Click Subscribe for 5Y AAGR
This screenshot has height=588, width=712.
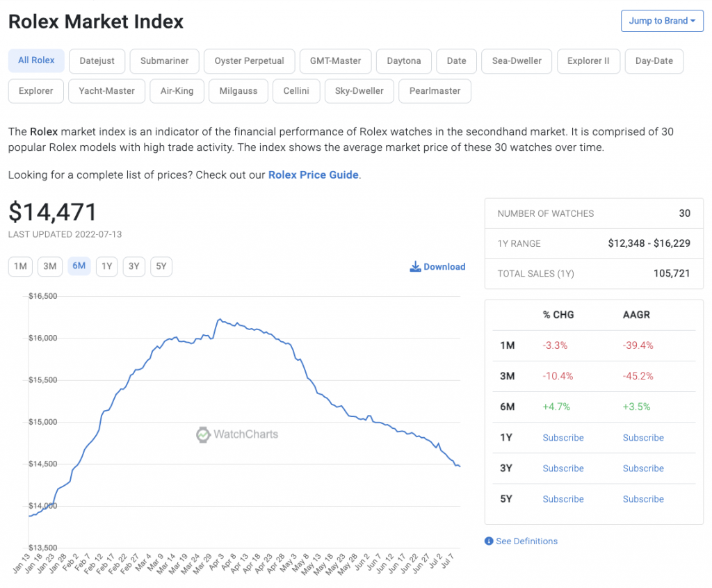(643, 499)
